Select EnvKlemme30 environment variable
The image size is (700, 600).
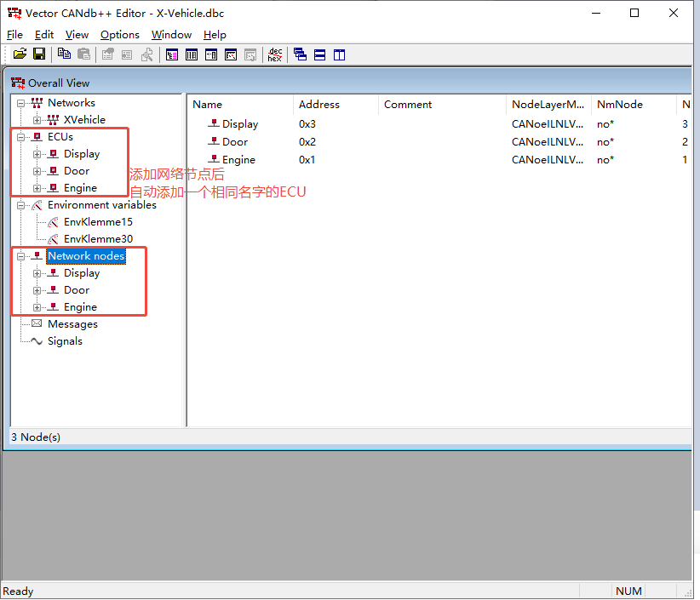tap(98, 238)
